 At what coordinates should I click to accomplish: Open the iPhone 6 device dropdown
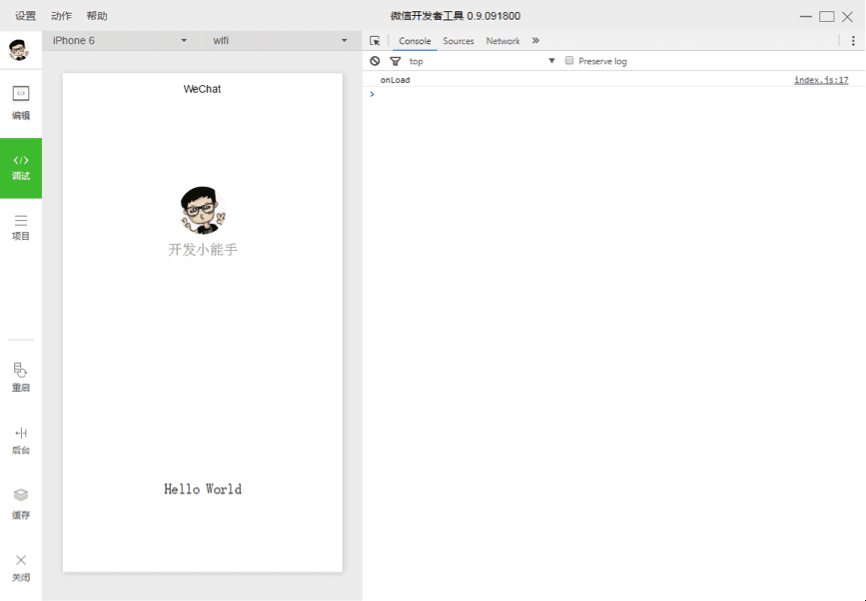click(x=120, y=41)
